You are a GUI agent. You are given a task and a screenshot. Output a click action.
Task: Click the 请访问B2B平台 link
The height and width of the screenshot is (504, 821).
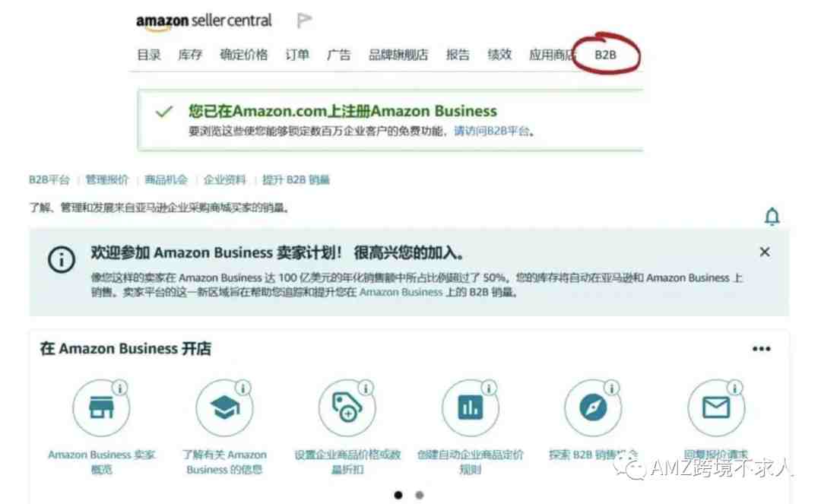[492, 131]
